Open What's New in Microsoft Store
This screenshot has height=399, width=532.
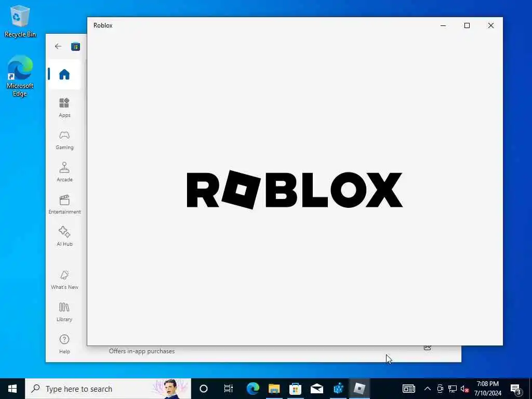[64, 280]
